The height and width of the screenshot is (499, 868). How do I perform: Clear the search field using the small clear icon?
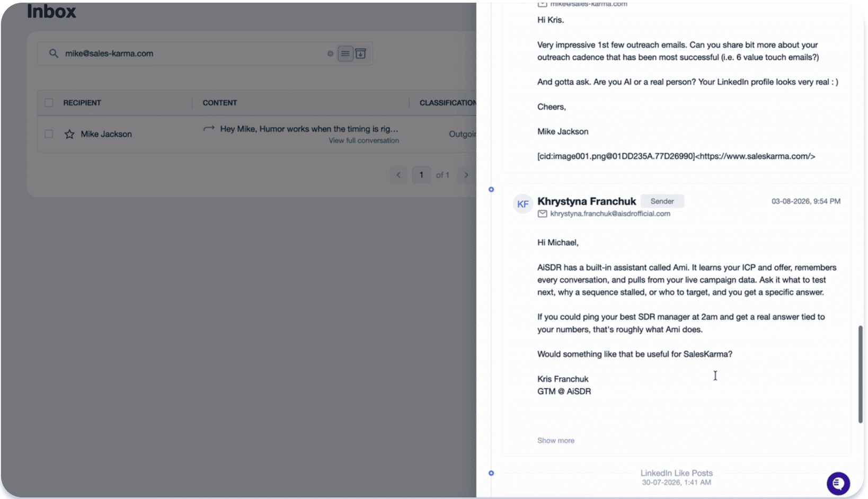[330, 54]
